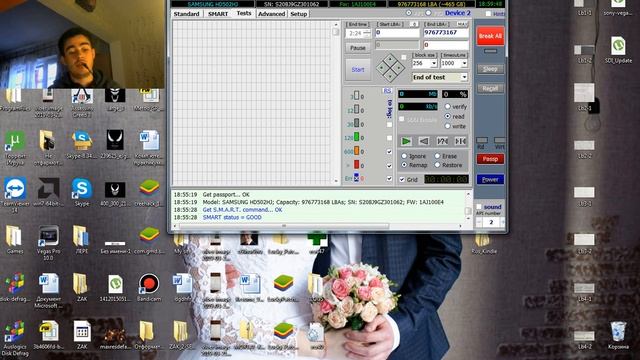This screenshot has width=640, height=360.
Task: Switch to the Advanced tab
Action: pyautogui.click(x=271, y=14)
